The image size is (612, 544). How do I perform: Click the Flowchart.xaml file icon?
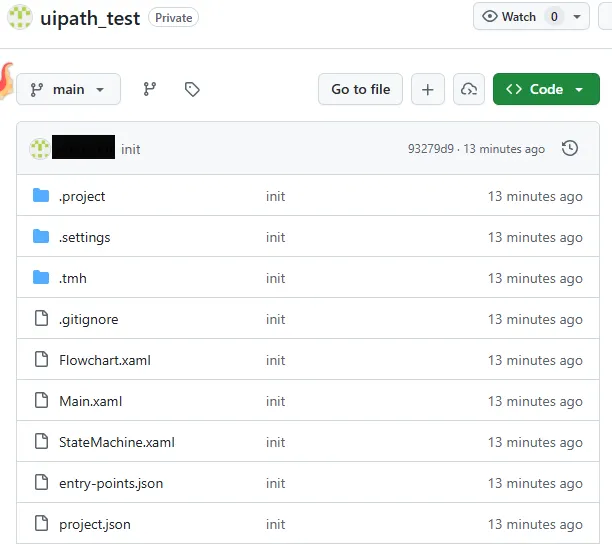coord(41,359)
